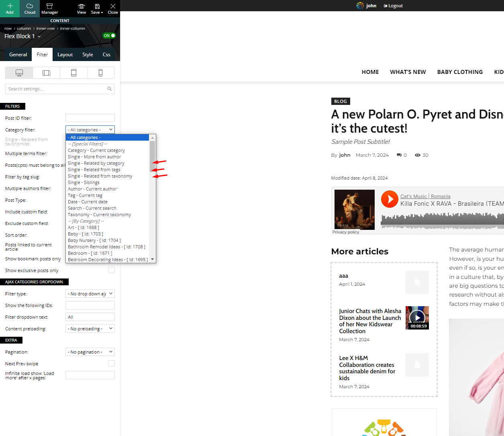Open the BABY CLOTHING menu item
Viewport: 504px width, 436px height.
click(460, 72)
